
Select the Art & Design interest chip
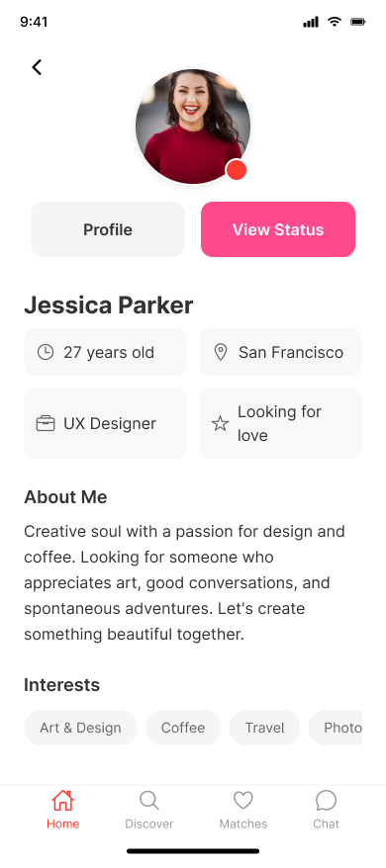80,728
